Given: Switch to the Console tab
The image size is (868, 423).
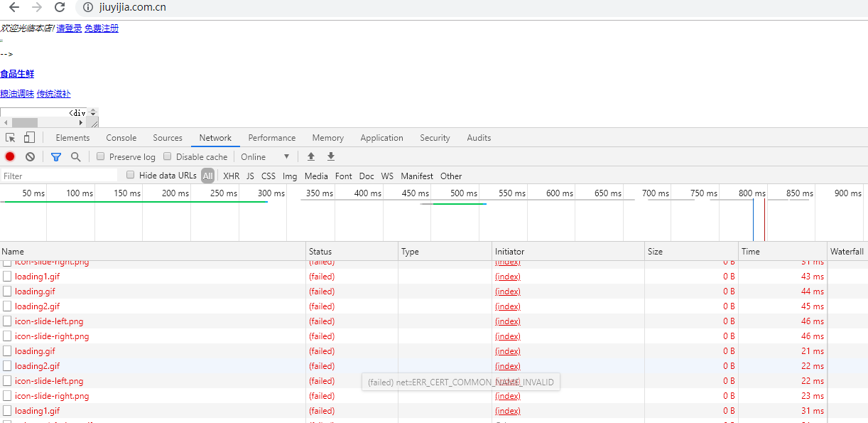Looking at the screenshot, I should click(121, 138).
